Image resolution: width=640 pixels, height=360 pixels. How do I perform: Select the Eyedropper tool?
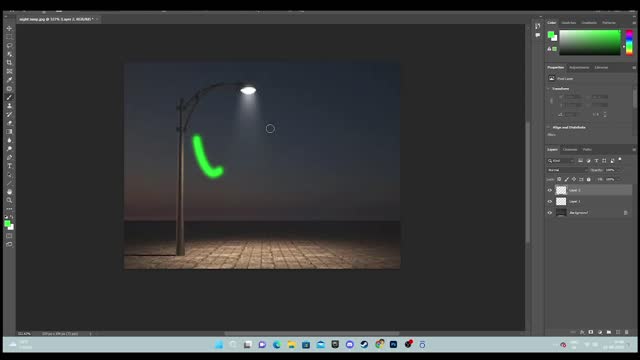tap(9, 80)
